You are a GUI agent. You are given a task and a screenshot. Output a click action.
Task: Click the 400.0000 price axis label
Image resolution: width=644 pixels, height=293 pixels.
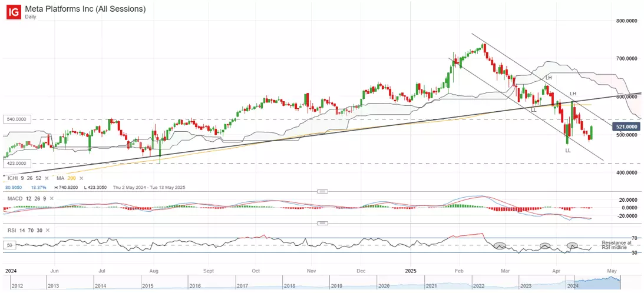(x=626, y=173)
